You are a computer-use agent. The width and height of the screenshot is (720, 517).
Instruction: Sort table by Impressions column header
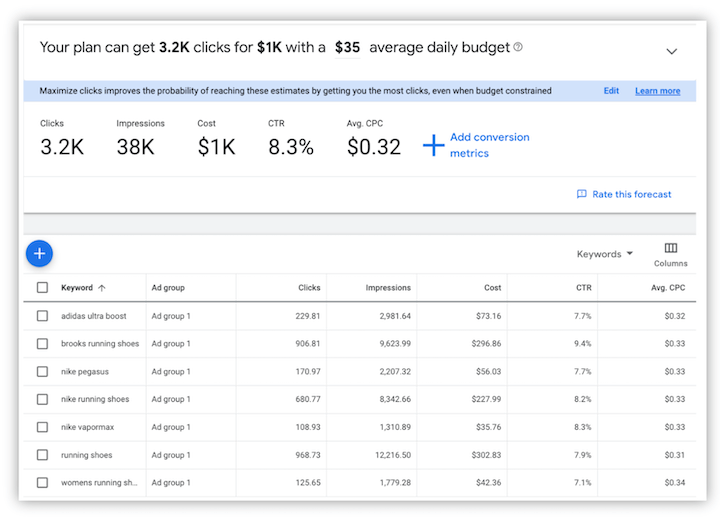[x=388, y=288]
